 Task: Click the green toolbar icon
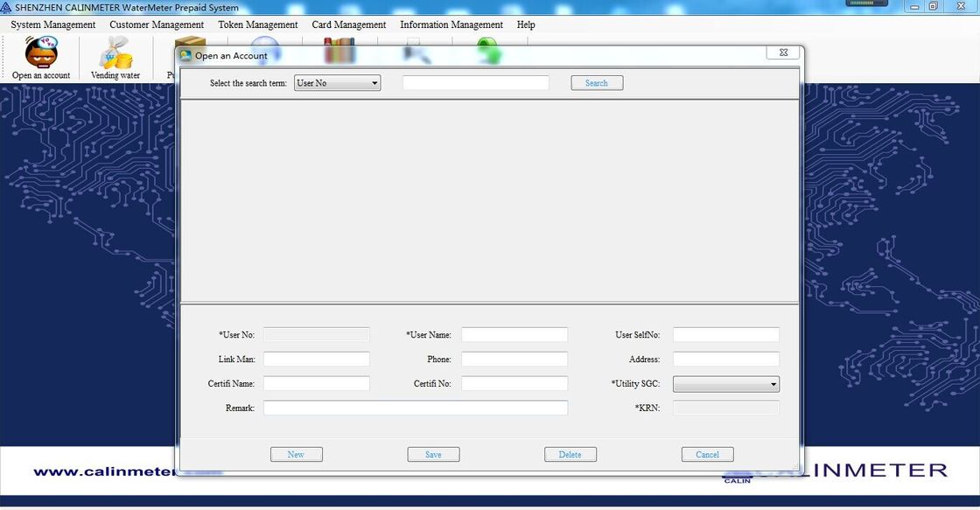point(489,40)
